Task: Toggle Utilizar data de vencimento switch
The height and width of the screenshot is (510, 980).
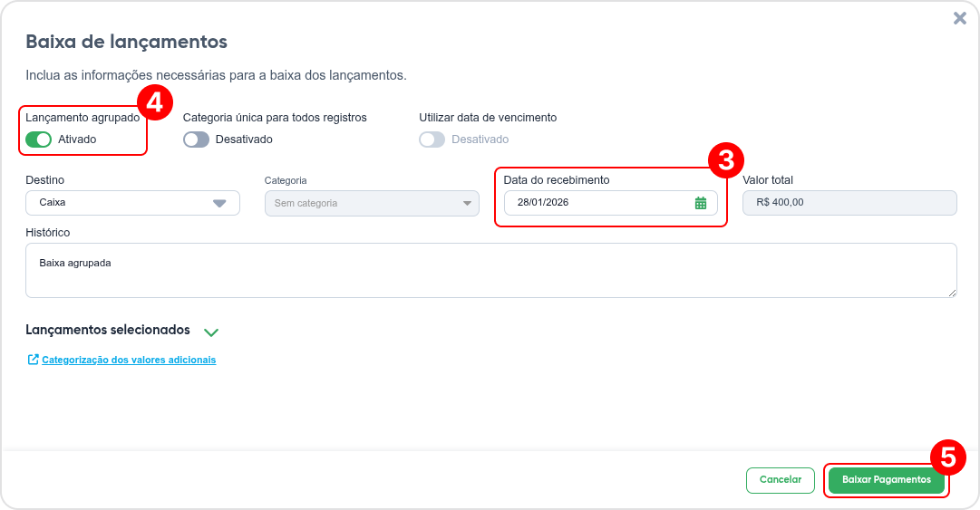Action: tap(432, 140)
